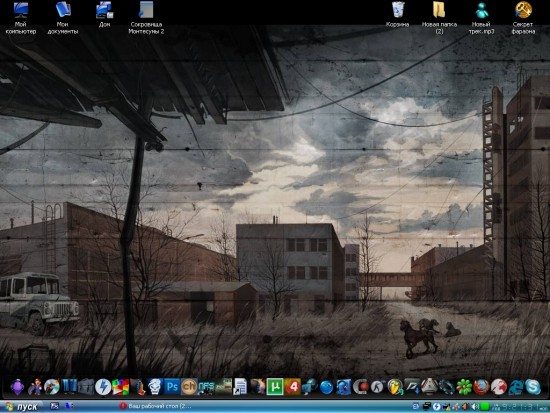Click the green square tray icon
This screenshot has height=413, width=550.
484,407
